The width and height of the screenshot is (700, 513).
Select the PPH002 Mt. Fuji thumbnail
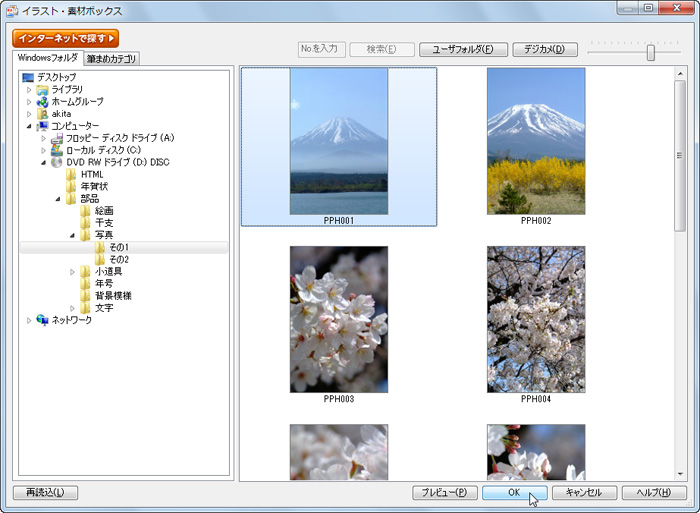click(536, 141)
